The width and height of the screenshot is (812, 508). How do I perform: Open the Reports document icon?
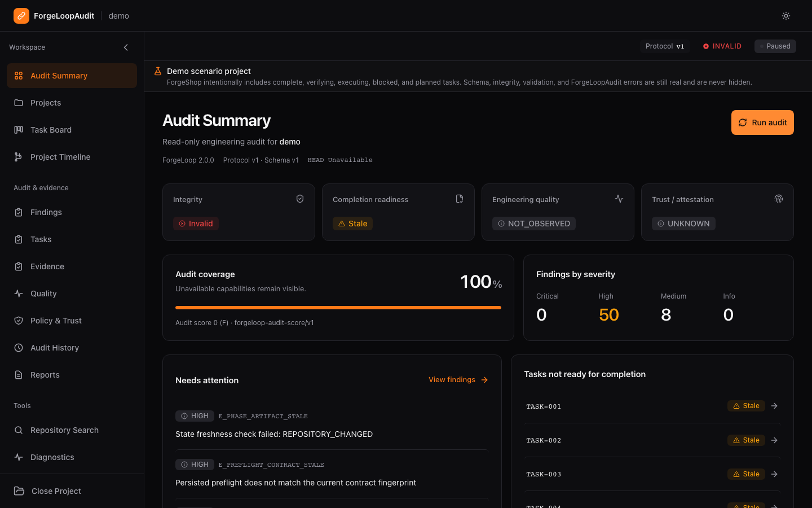coord(19,375)
